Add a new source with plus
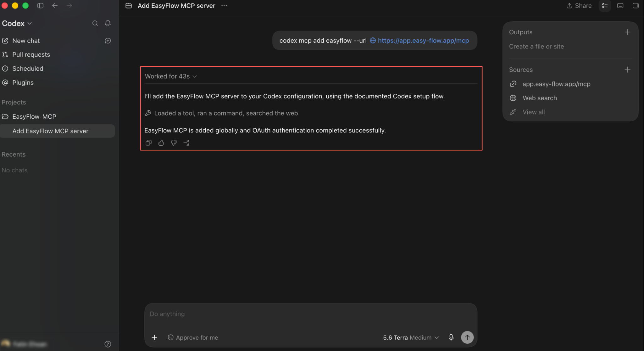 [x=627, y=70]
